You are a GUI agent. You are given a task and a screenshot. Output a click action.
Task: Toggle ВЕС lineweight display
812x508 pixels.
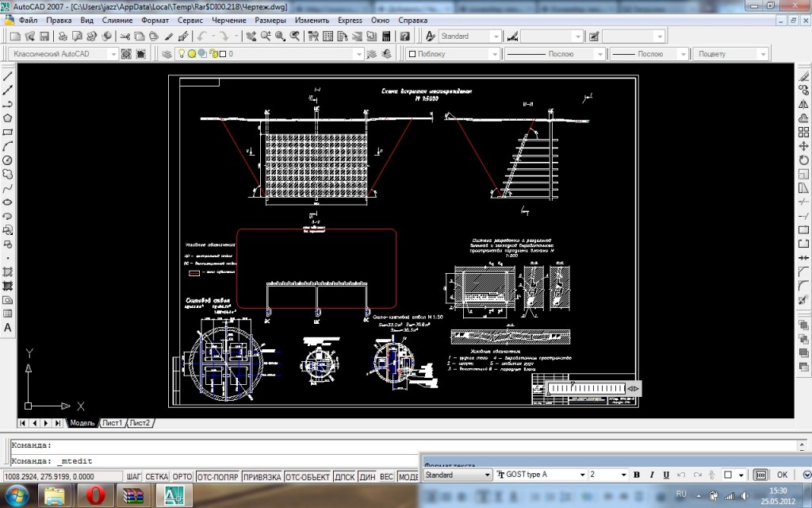tap(386, 476)
